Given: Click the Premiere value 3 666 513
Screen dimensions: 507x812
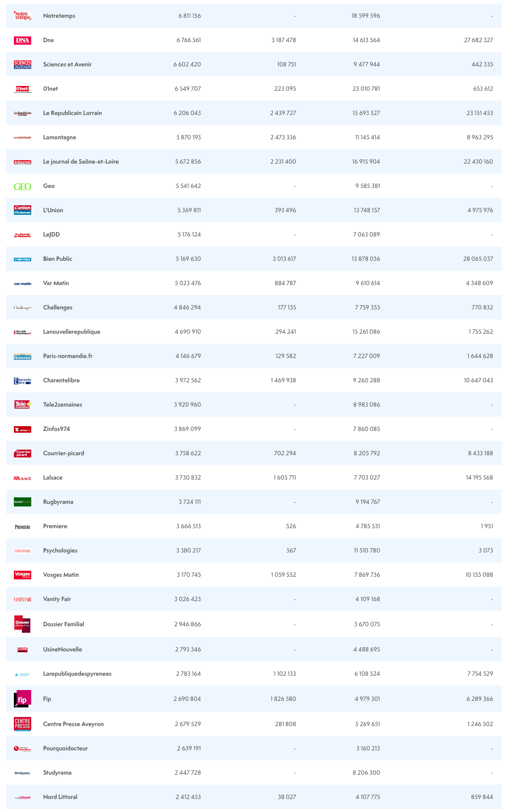Looking at the screenshot, I should click(188, 526).
